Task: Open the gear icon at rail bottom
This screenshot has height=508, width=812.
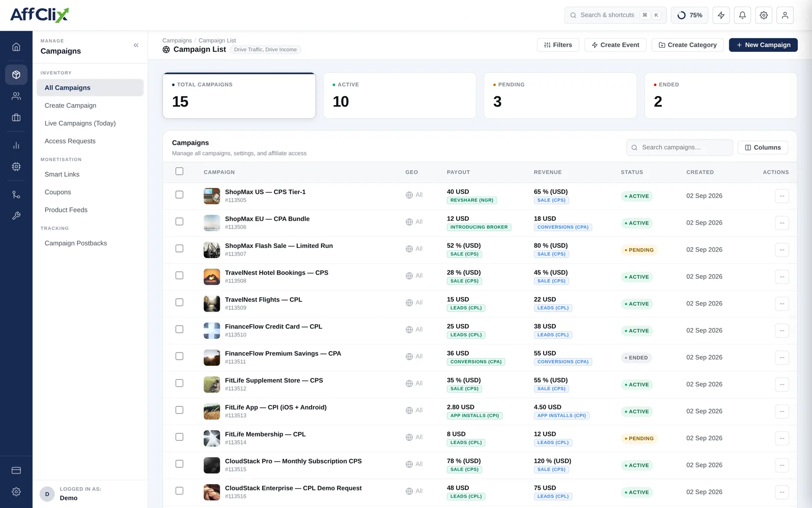Action: (16, 492)
